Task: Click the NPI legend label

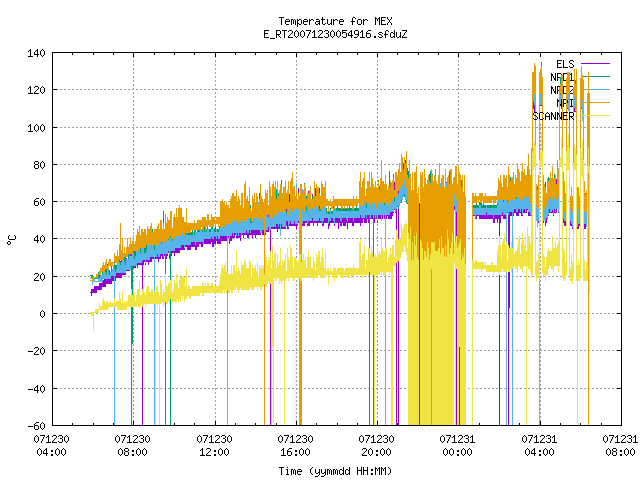Action: coord(565,103)
